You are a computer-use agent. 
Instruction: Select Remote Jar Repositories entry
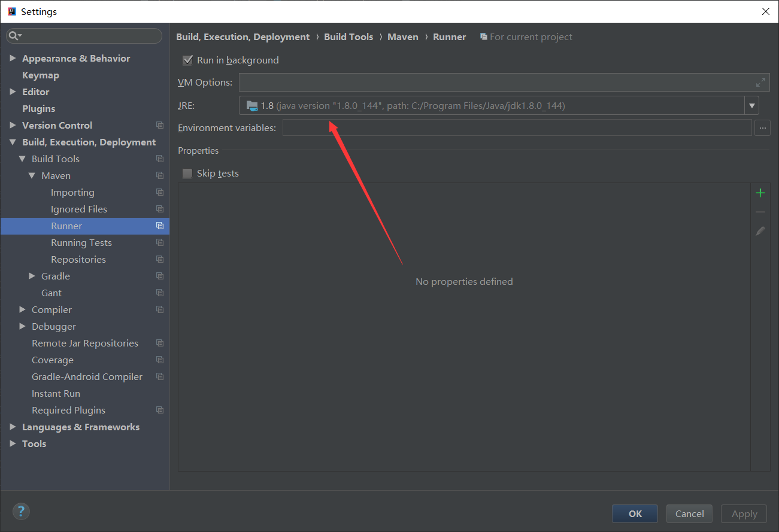[x=85, y=343]
